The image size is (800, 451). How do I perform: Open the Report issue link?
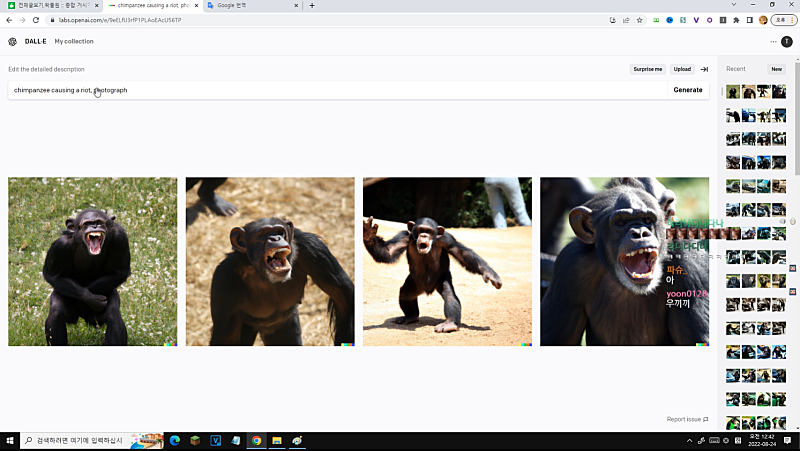tap(687, 419)
